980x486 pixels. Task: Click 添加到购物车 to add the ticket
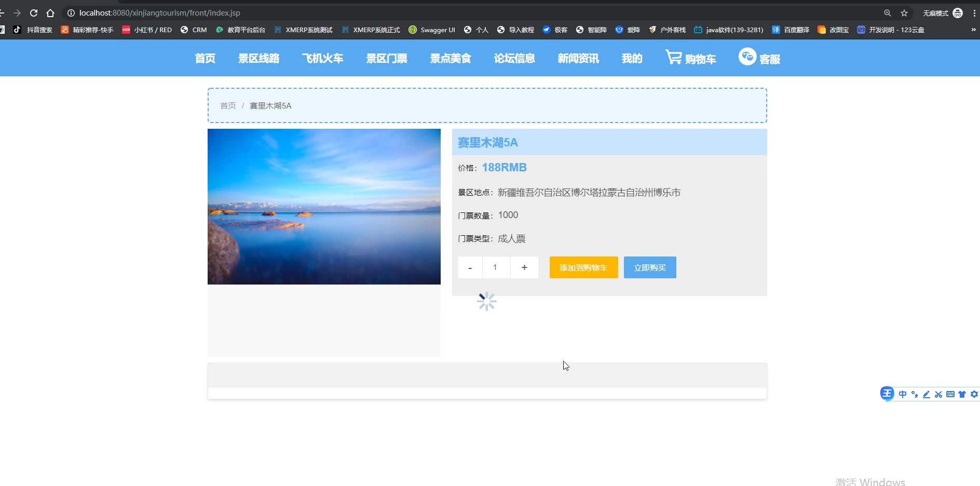pyautogui.click(x=584, y=267)
